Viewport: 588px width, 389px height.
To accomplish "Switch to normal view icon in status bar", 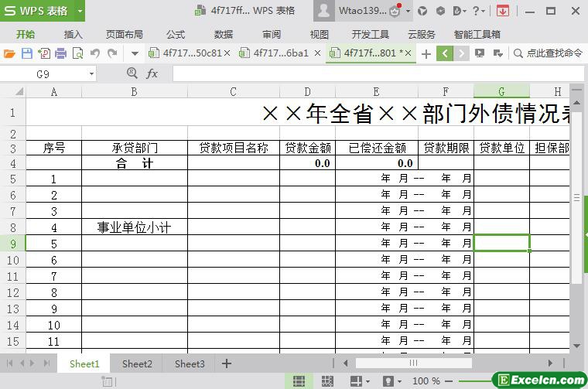I will click(x=299, y=381).
